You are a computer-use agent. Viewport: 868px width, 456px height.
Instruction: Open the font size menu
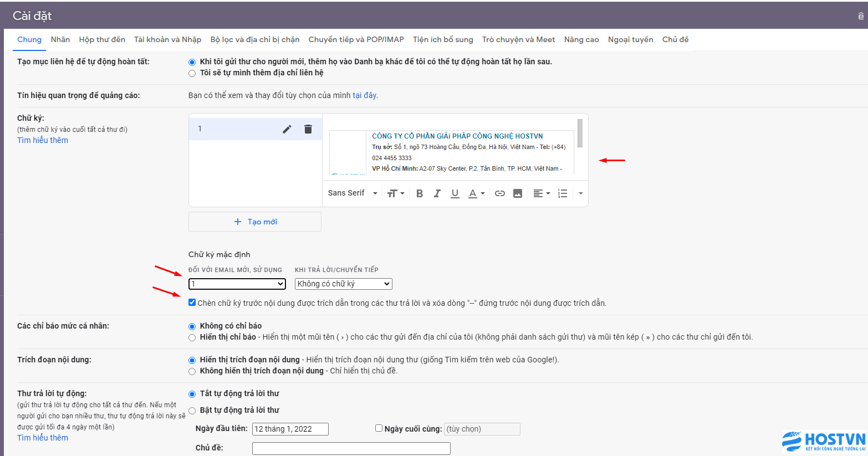(396, 193)
